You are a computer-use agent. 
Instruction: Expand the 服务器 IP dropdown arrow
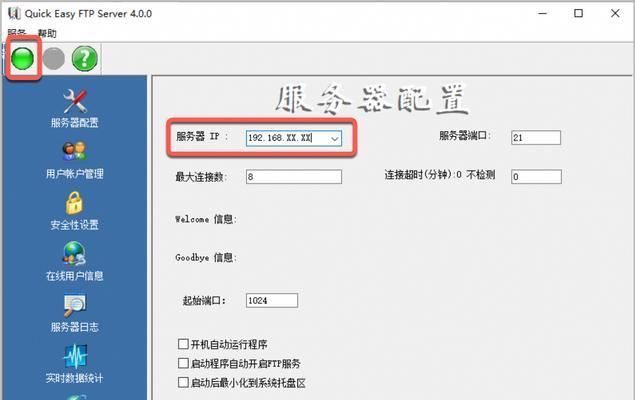(x=335, y=138)
